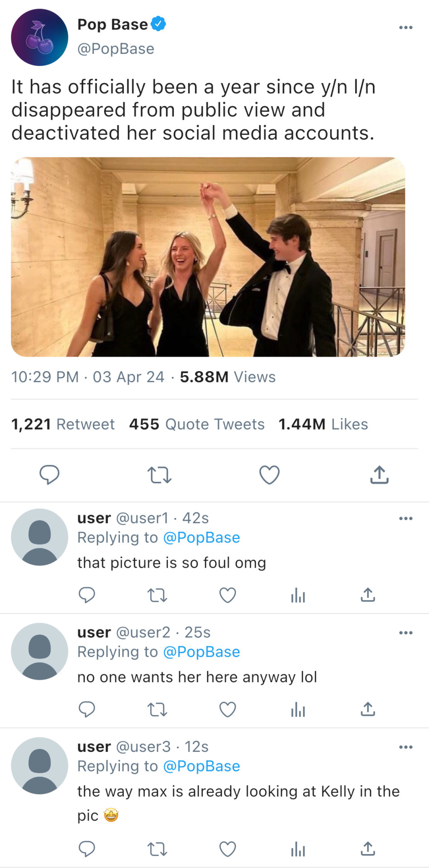Like the main Pop Base tweet
The width and height of the screenshot is (429, 868).
coord(269,475)
